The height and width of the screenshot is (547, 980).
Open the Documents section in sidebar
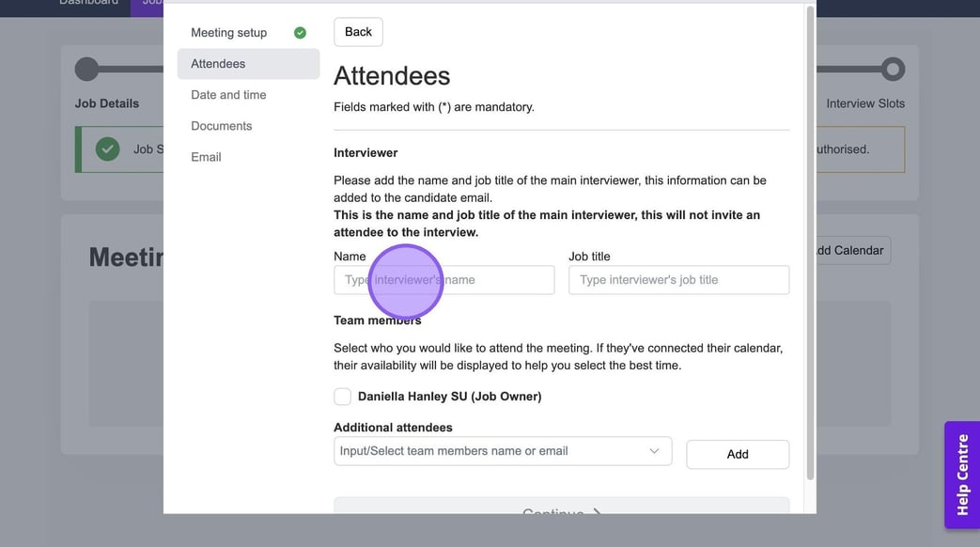[x=222, y=126]
